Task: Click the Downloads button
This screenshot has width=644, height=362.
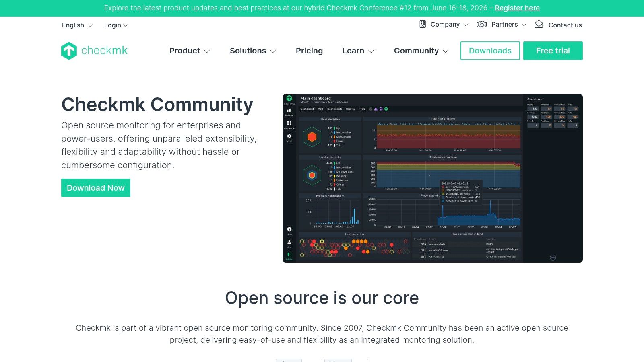Action: tap(490, 51)
